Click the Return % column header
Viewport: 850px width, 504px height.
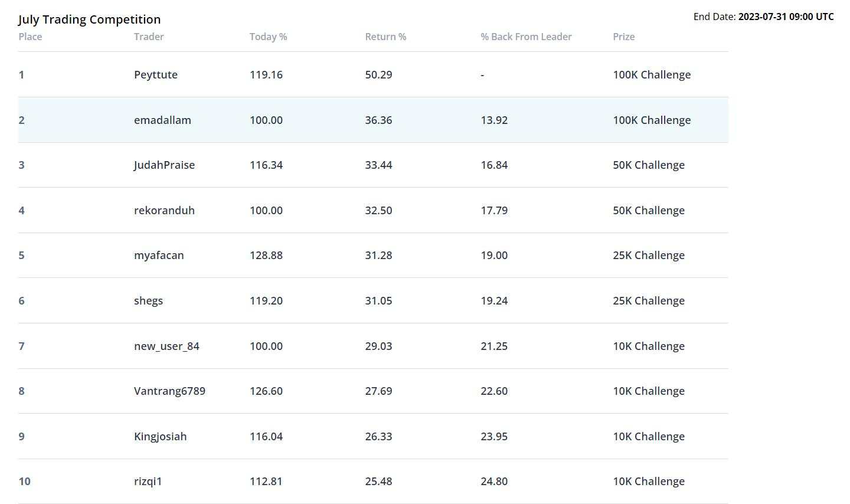pyautogui.click(x=385, y=37)
